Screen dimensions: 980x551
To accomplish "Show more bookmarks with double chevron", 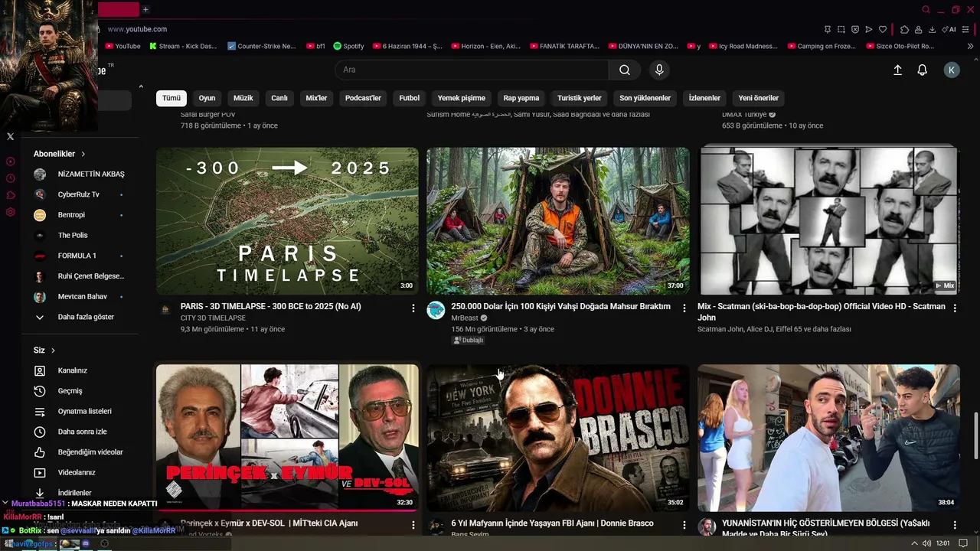I will point(970,46).
